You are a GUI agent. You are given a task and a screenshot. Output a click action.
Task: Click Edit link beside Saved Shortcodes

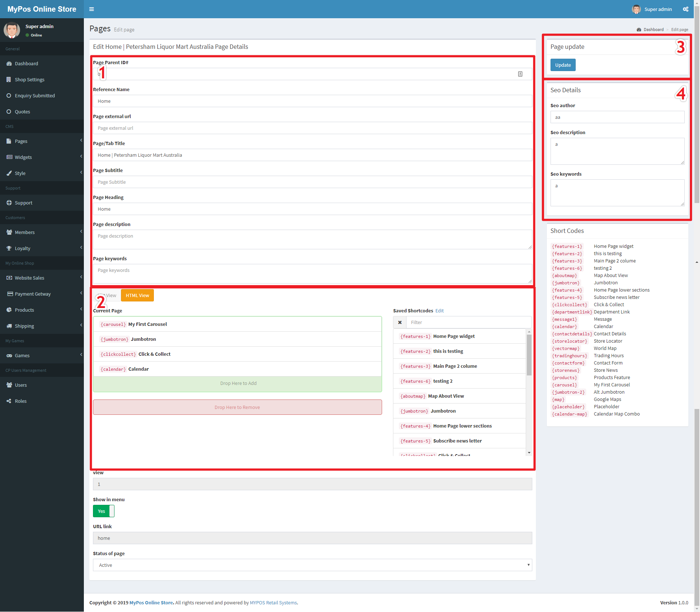(x=439, y=311)
